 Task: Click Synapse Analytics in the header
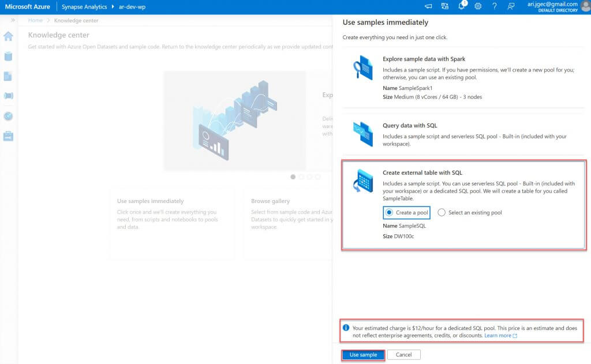pyautogui.click(x=84, y=7)
